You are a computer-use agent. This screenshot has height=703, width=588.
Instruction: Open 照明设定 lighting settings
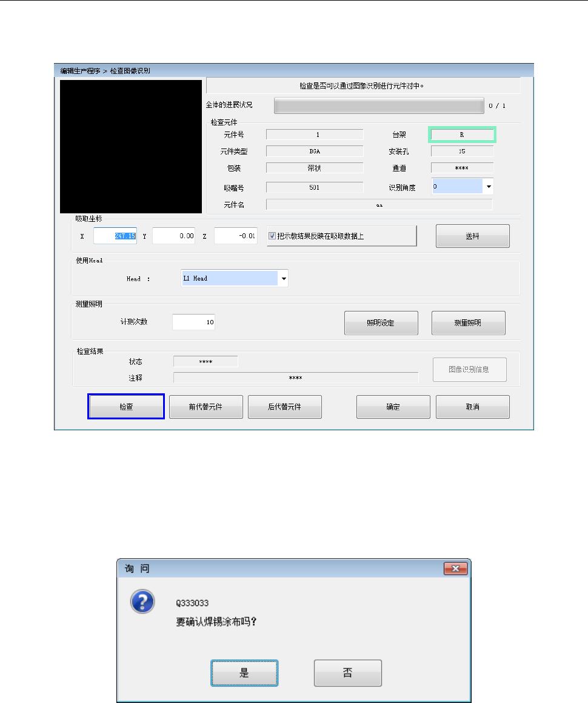pos(381,323)
